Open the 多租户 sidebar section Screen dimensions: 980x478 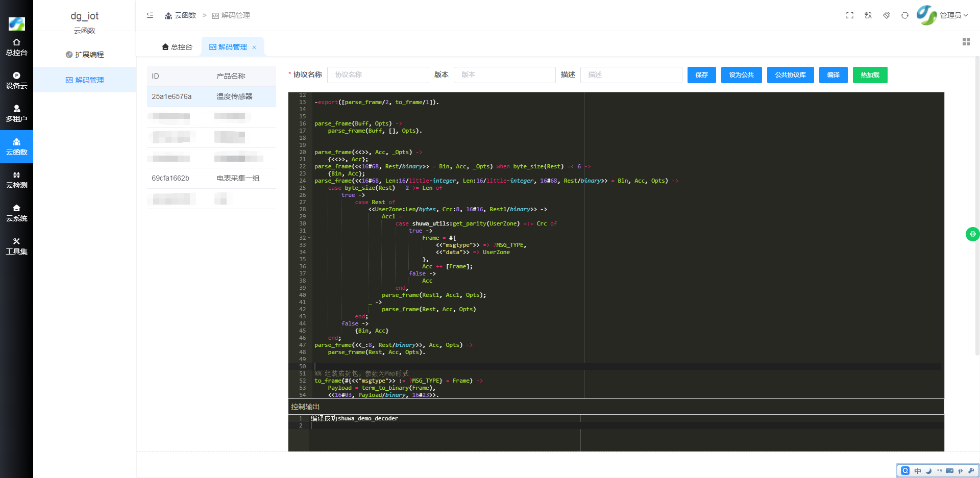16,114
